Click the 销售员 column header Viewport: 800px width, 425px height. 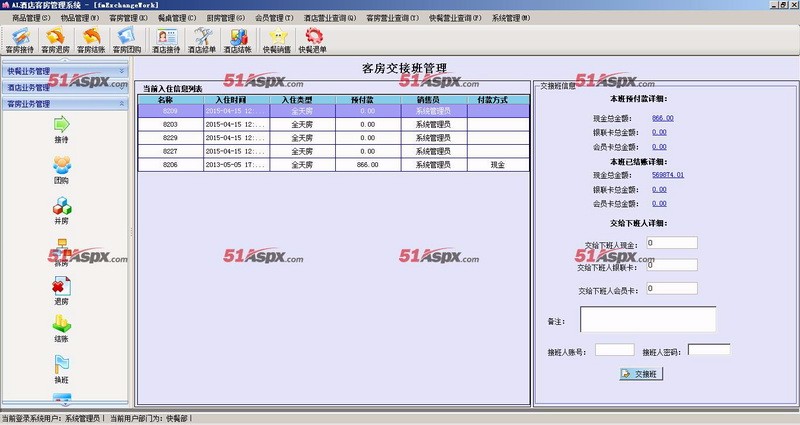point(434,100)
